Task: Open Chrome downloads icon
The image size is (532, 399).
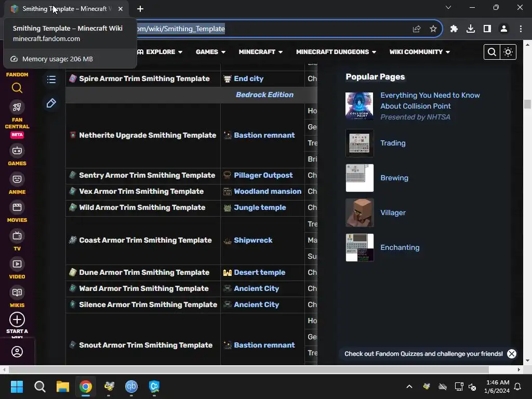Action: tap(471, 29)
